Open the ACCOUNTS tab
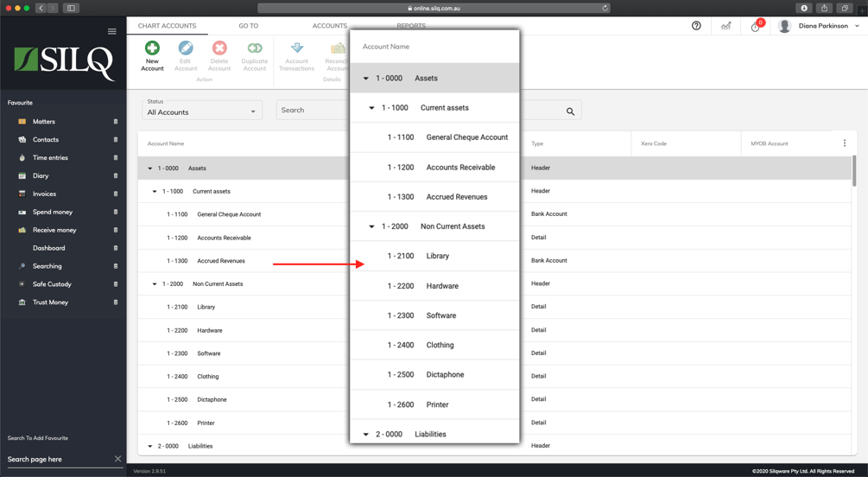Screen dimensions: 868x477 click(330, 25)
